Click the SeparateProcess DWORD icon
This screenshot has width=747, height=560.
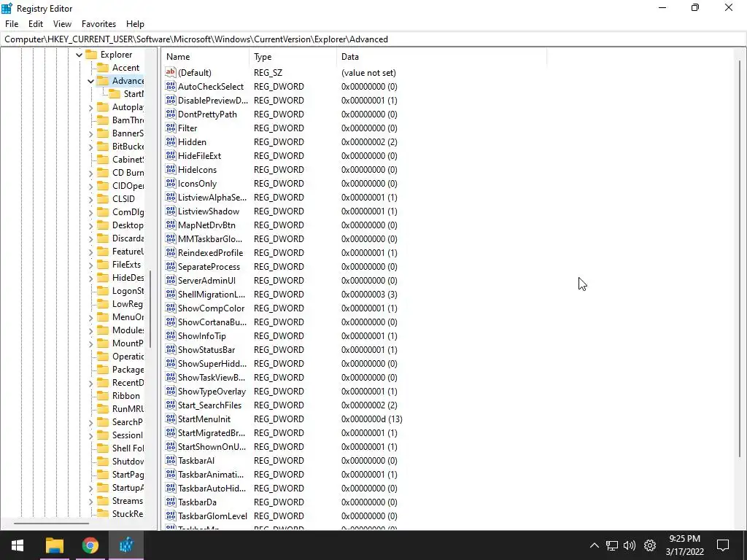pos(171,266)
